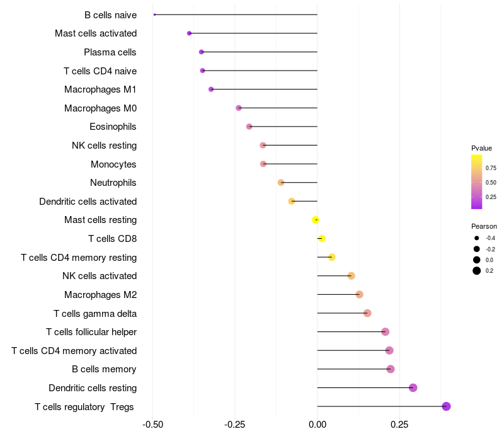Select the T cells regulatory Tregs dot
The image size is (504, 441).
tap(446, 406)
